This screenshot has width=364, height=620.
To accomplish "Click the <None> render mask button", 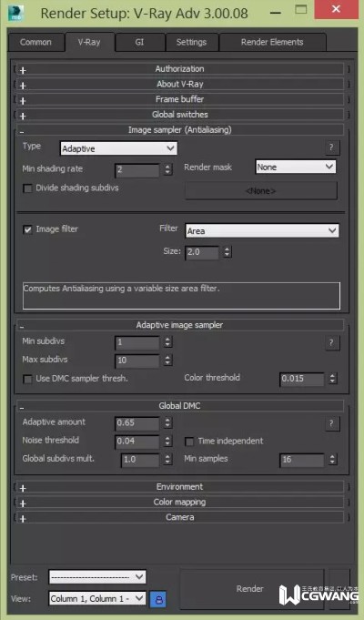I will click(x=261, y=191).
